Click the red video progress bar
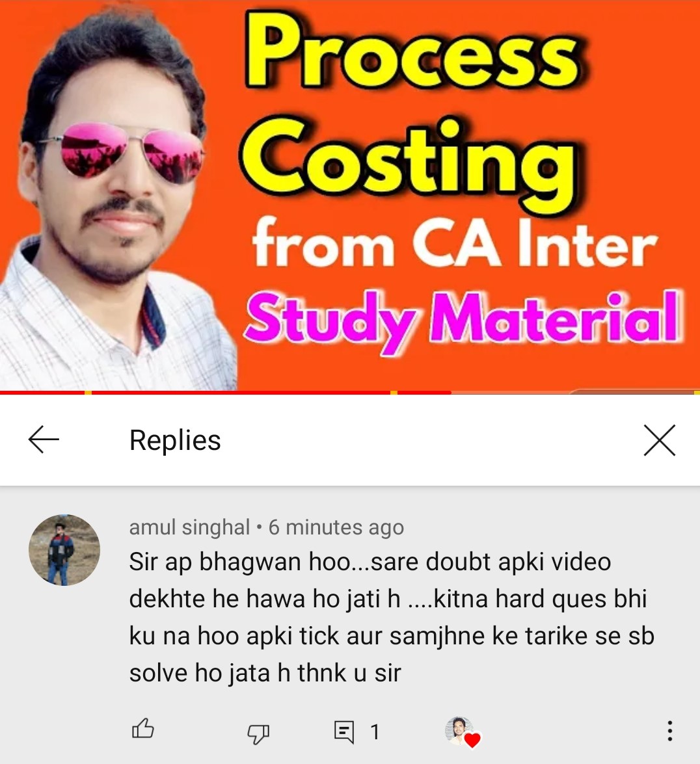Image resolution: width=700 pixels, height=764 pixels. tap(225, 392)
